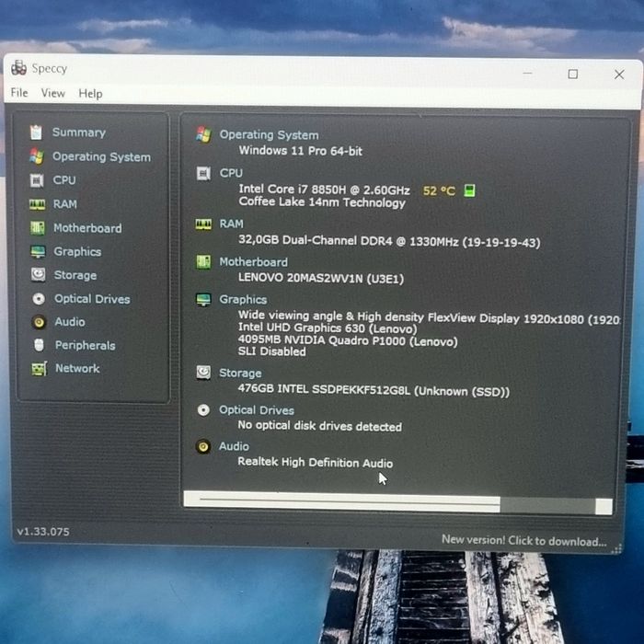Click 'SLI Disabled' text

[272, 351]
